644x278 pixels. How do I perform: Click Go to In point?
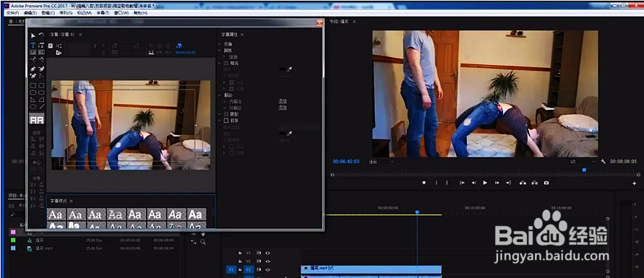tap(462, 183)
